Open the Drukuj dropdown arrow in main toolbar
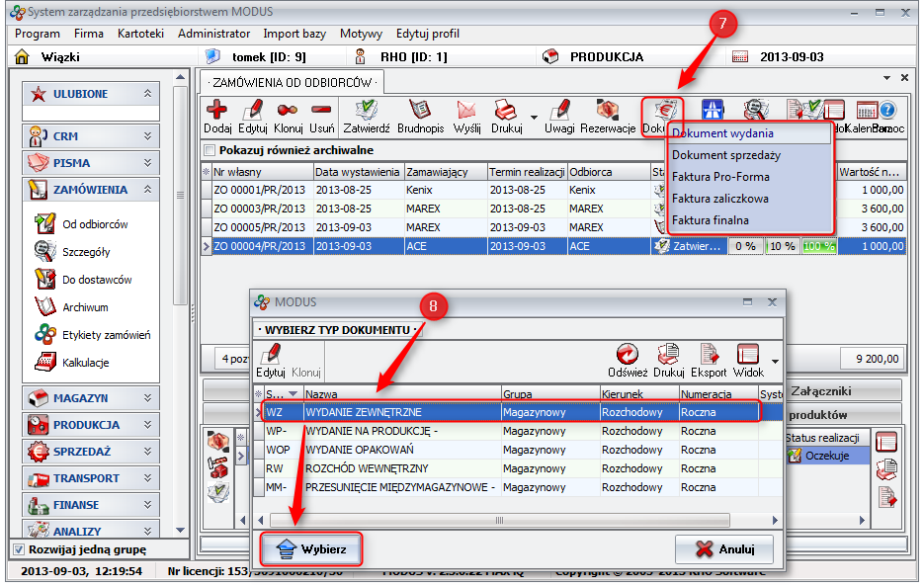This screenshot has height=587, width=924. tap(534, 118)
